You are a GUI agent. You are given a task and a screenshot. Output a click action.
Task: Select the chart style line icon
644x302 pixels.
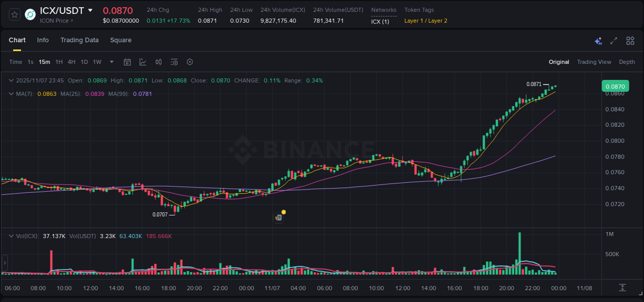(143, 62)
